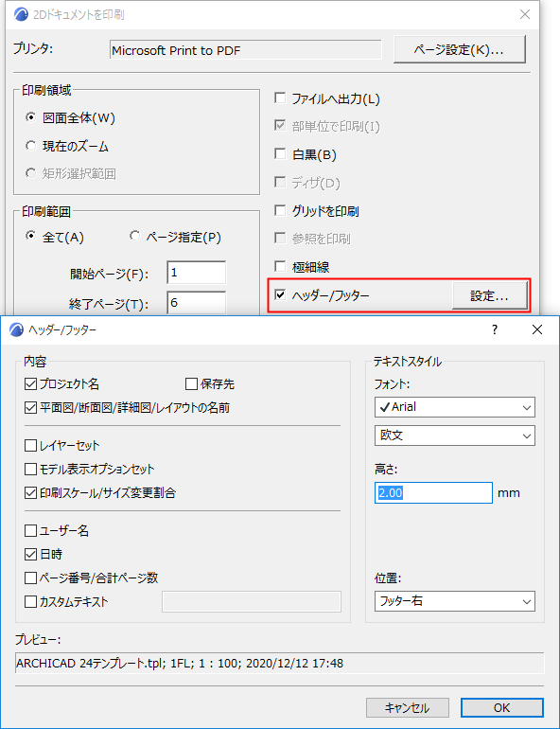Open the Arial font dropdown

(455, 407)
